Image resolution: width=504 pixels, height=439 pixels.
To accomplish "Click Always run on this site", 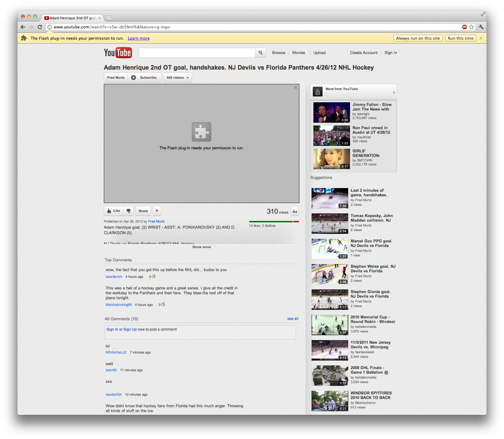I will point(418,38).
